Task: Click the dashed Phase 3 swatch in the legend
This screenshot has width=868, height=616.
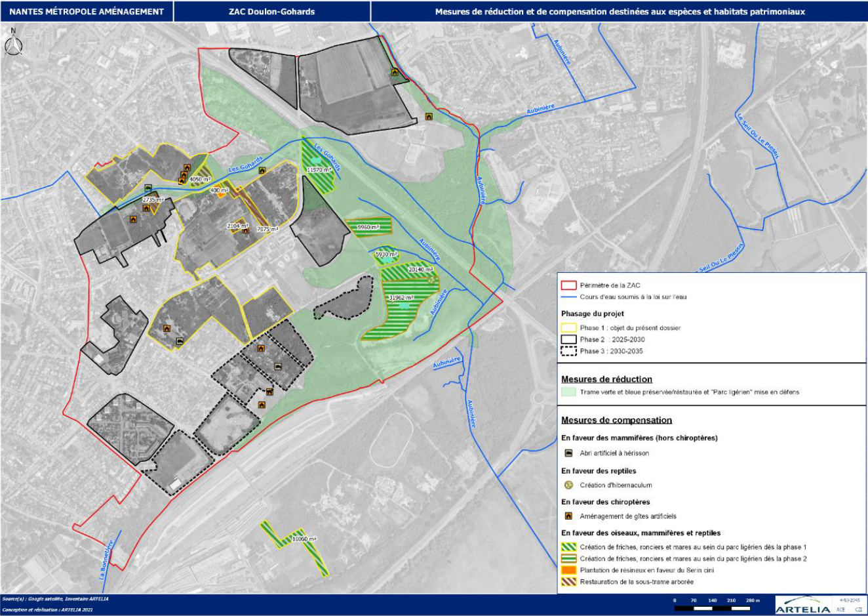Action: (568, 351)
